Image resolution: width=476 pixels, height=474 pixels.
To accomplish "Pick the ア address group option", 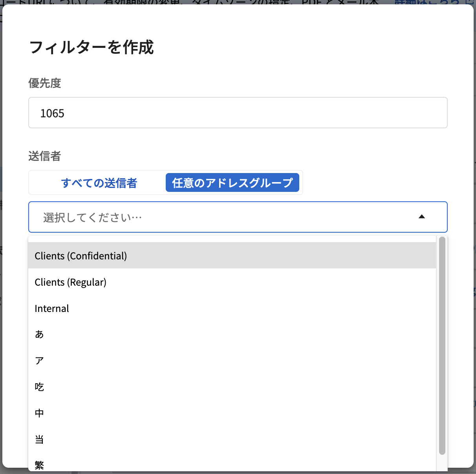I will pyautogui.click(x=232, y=361).
